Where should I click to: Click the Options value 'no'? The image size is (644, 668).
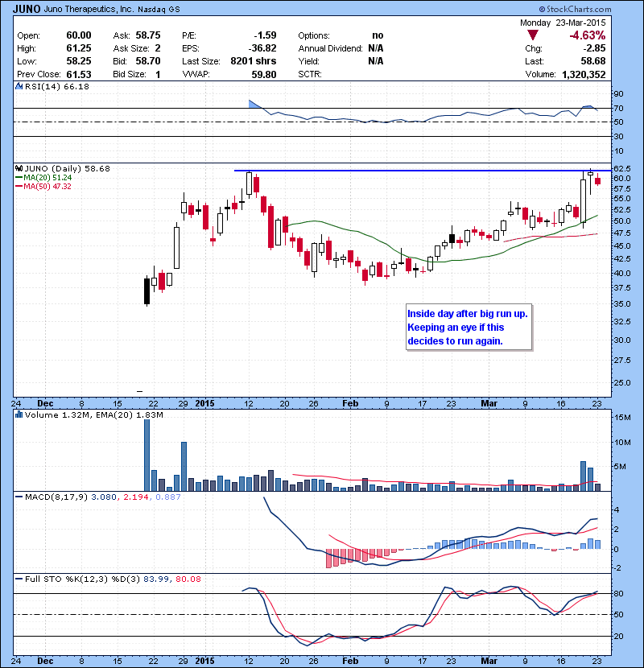(378, 35)
